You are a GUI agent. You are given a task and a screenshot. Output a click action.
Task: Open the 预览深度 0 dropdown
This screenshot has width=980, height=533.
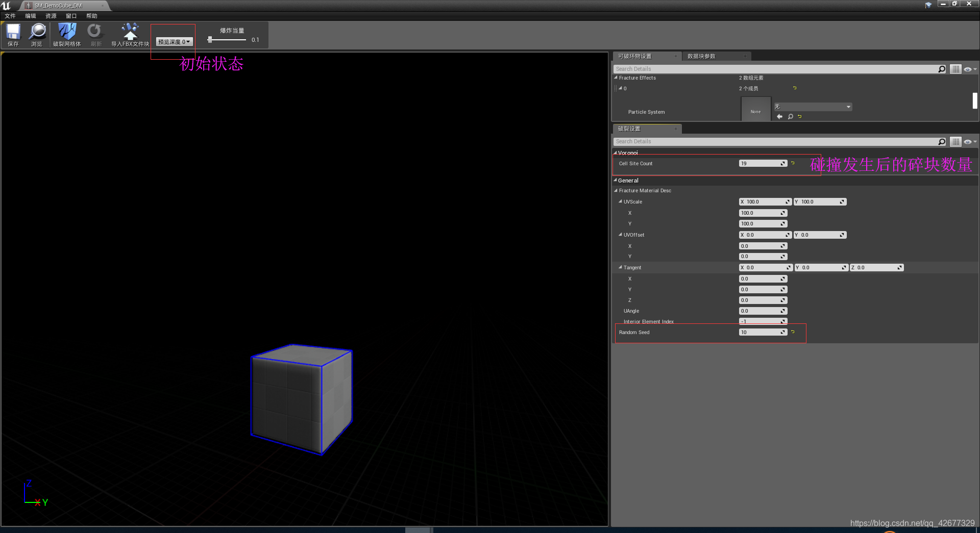point(174,42)
